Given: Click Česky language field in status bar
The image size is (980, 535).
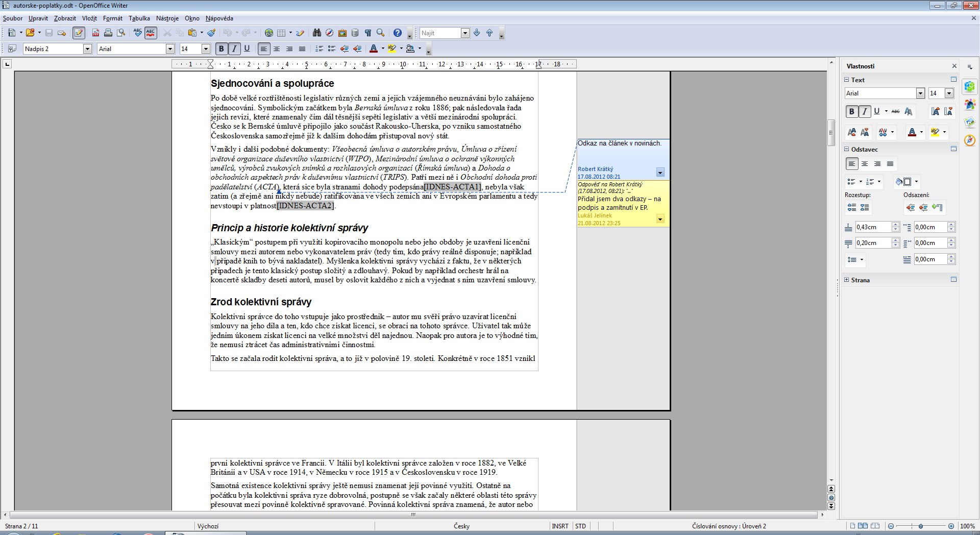Looking at the screenshot, I should (x=461, y=526).
